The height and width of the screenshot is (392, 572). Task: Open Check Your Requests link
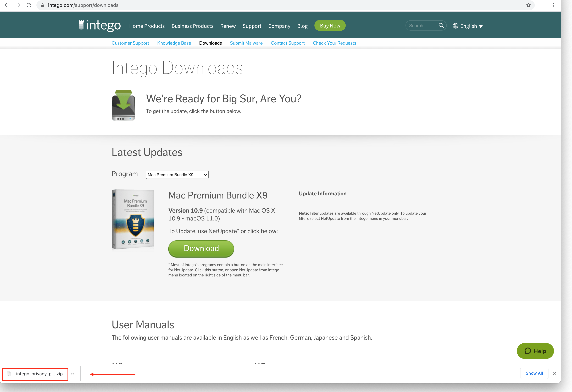click(335, 43)
